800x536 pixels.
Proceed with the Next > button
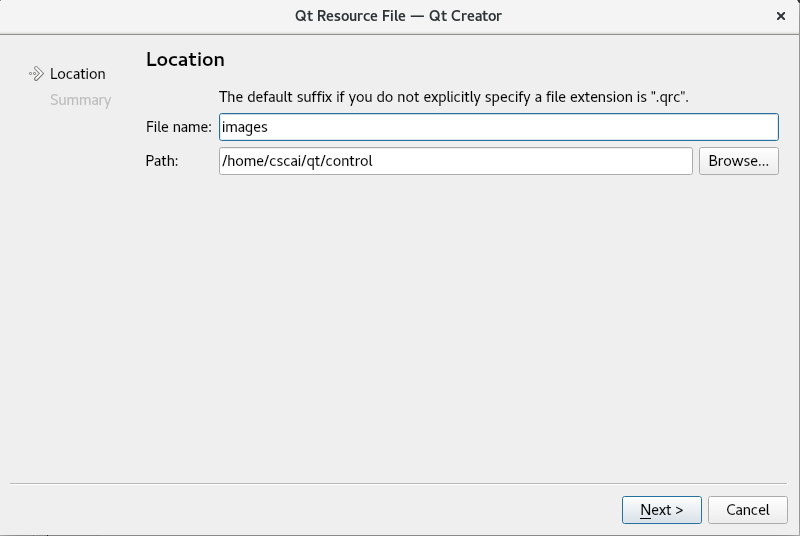[x=661, y=509]
